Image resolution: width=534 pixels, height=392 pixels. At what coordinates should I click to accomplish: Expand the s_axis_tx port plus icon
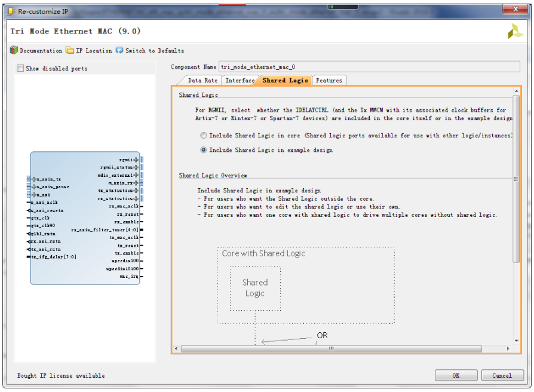tap(33, 179)
